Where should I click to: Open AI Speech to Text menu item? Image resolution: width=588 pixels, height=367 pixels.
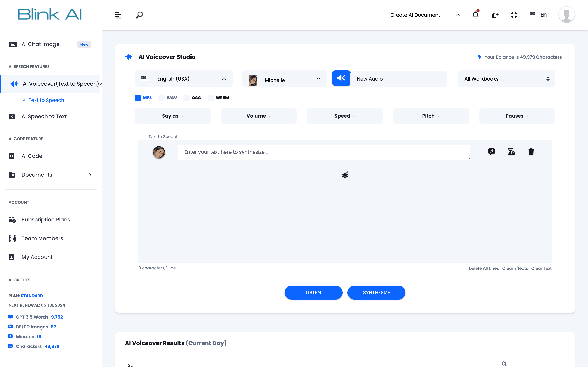(44, 116)
